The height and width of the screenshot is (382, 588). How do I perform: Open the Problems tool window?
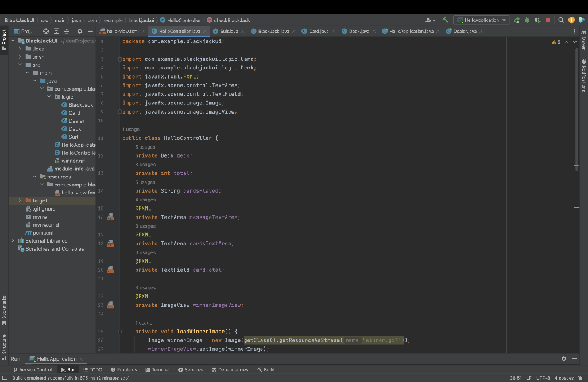(x=124, y=369)
